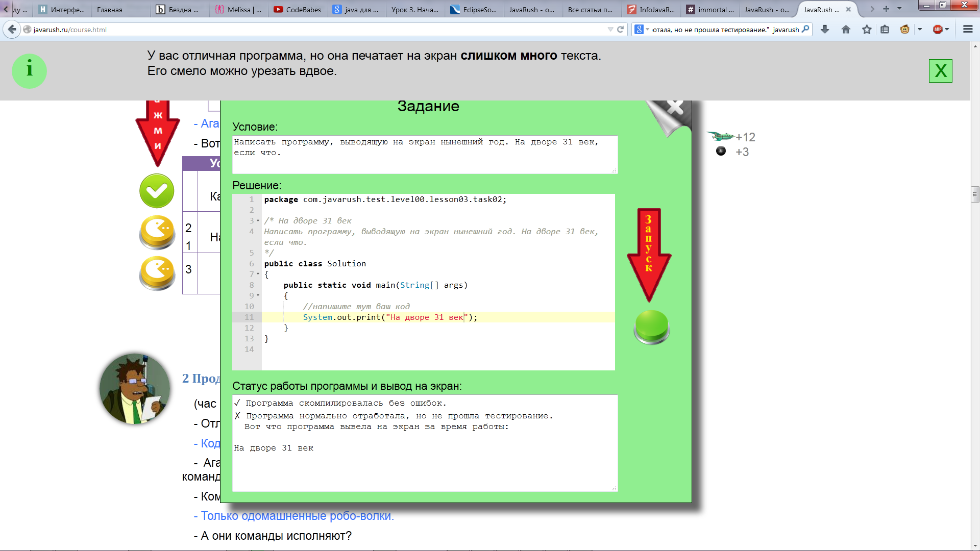
Task: Open the Firefox hamburger menu
Action: pos(968,30)
